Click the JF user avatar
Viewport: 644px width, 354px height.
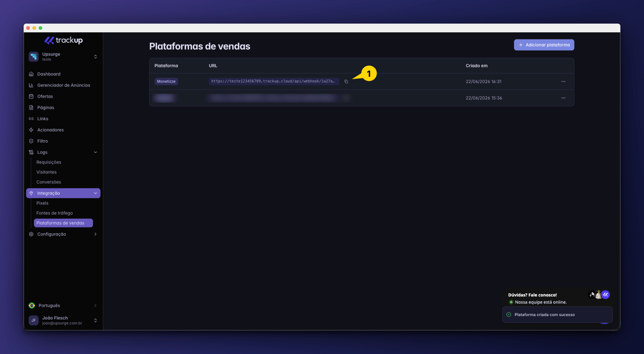click(34, 320)
